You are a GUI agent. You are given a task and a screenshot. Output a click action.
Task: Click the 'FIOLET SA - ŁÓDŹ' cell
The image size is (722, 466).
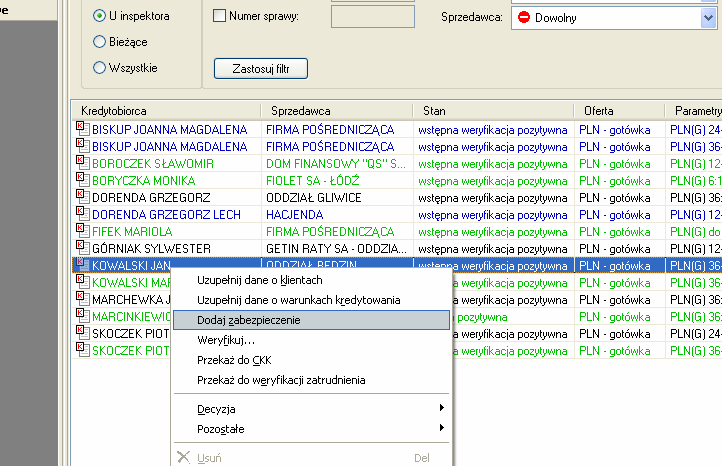337,181
